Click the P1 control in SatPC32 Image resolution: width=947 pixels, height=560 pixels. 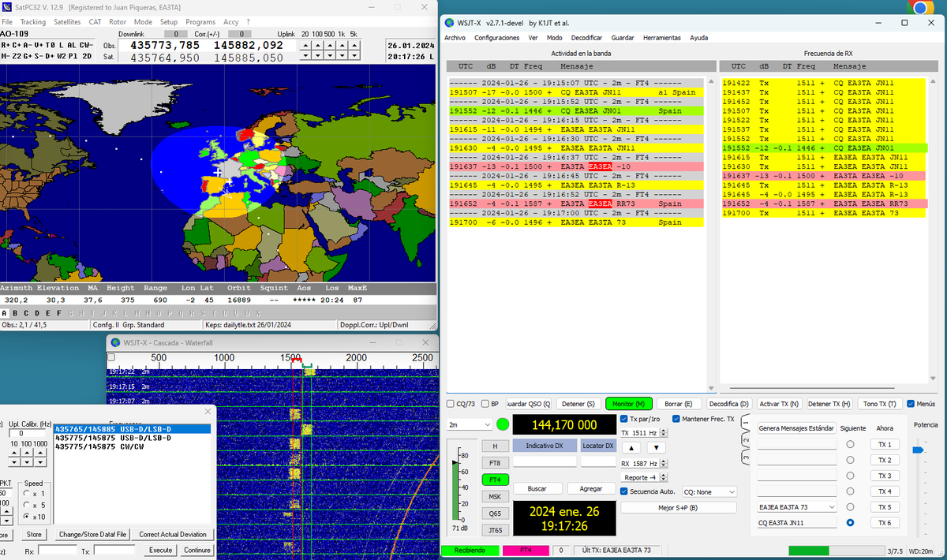point(73,56)
